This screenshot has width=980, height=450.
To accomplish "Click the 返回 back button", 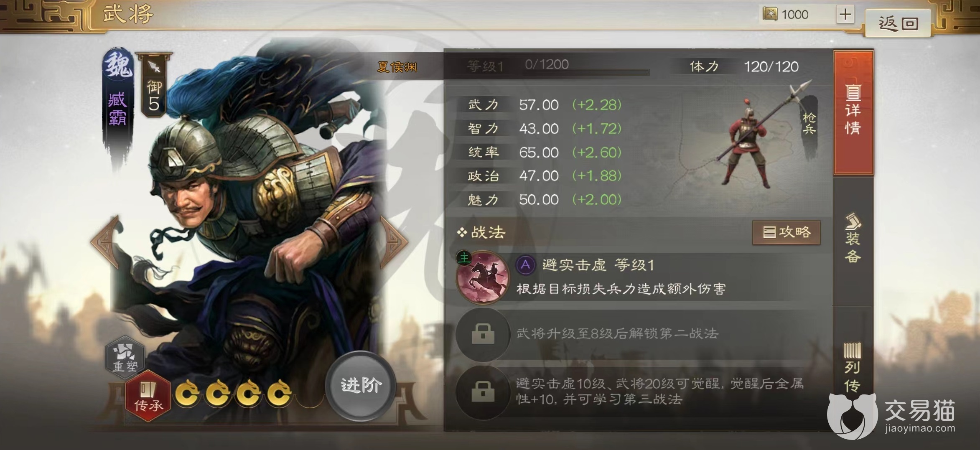I will [x=899, y=23].
